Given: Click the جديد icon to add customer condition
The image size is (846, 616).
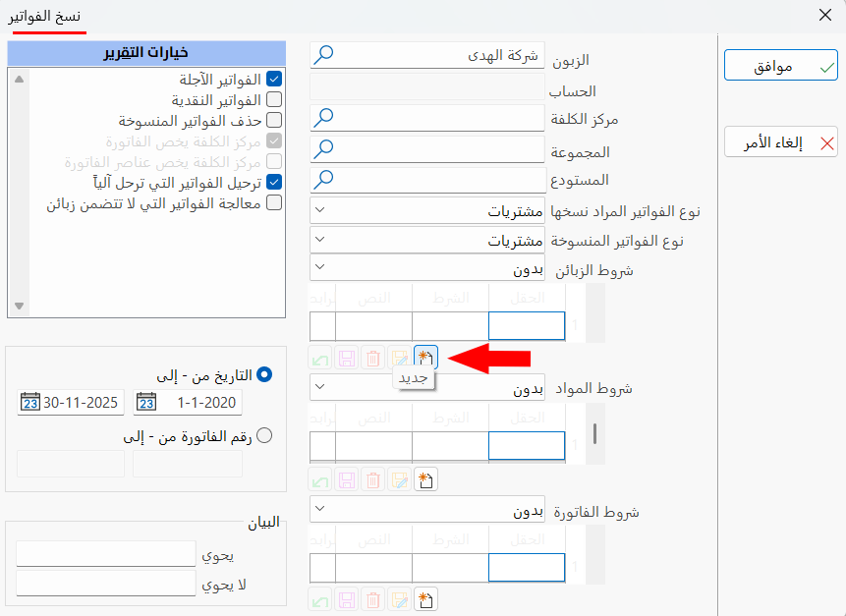Looking at the screenshot, I should 427,358.
